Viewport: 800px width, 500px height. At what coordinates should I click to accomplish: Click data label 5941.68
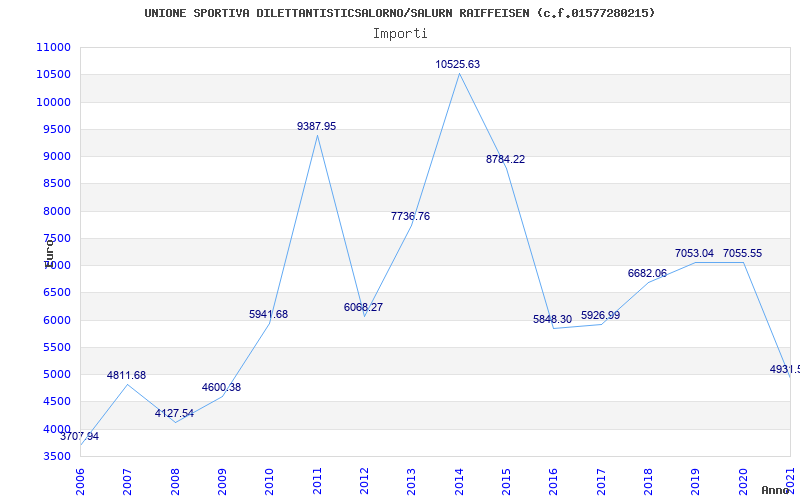(x=268, y=314)
